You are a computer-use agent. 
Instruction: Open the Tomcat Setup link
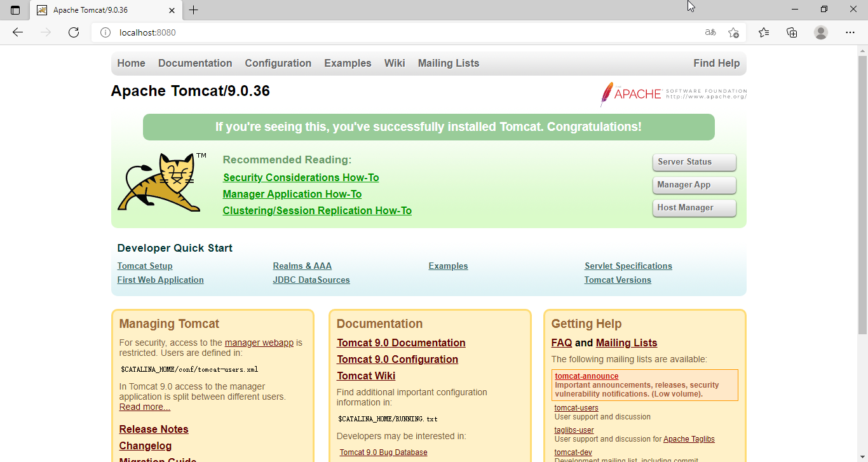pos(145,266)
